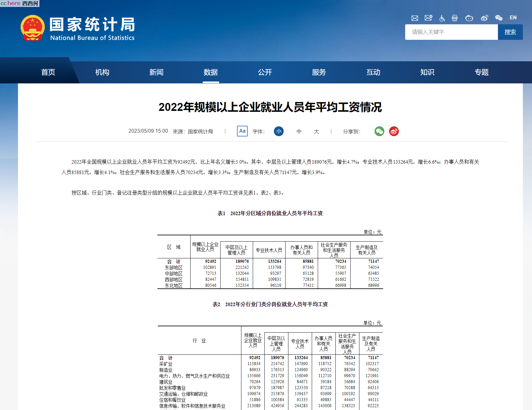
Task: Open 数据 navigation menu item
Action: coord(211,72)
